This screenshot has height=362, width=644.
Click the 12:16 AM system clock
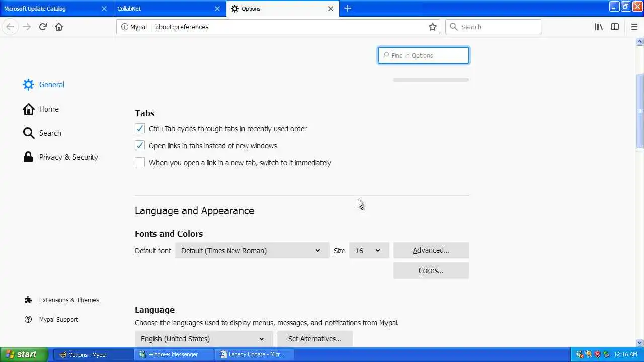click(625, 354)
